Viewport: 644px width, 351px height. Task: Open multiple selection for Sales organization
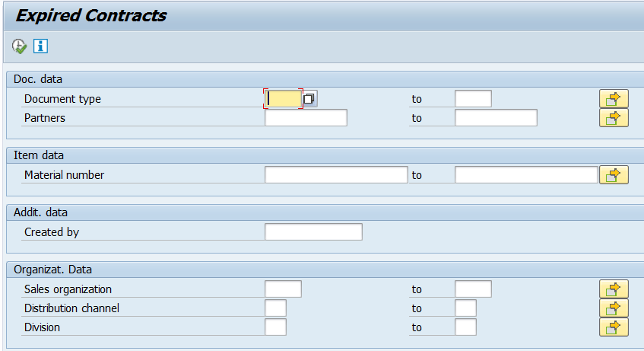pyautogui.click(x=614, y=289)
